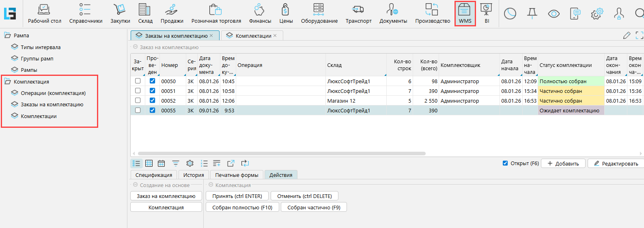Image resolution: width=644 pixels, height=228 pixels.
Task: Collapse the Создание на основе group
Action: tap(136, 185)
